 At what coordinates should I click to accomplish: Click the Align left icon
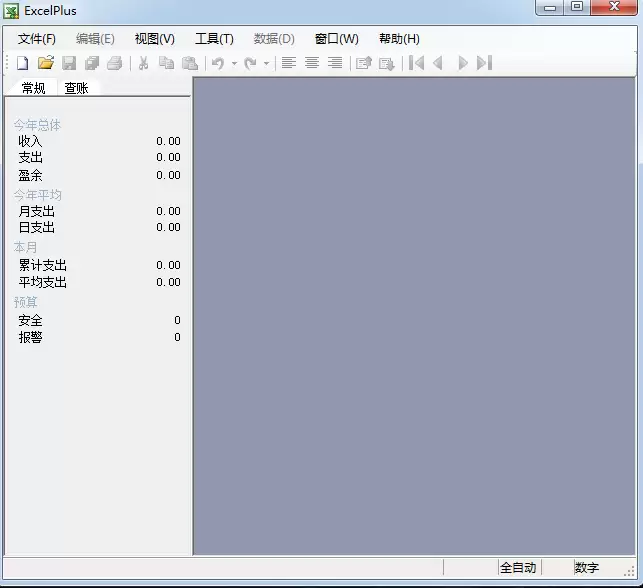(x=289, y=63)
